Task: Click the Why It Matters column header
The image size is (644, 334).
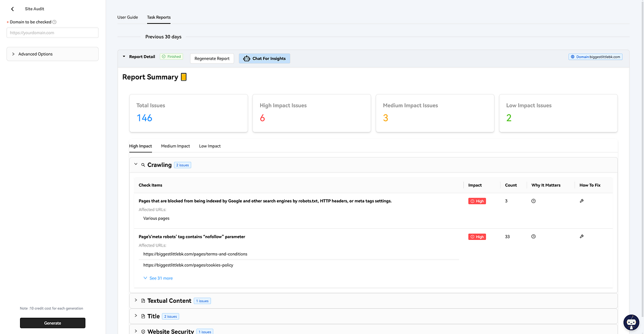Action: (546, 185)
